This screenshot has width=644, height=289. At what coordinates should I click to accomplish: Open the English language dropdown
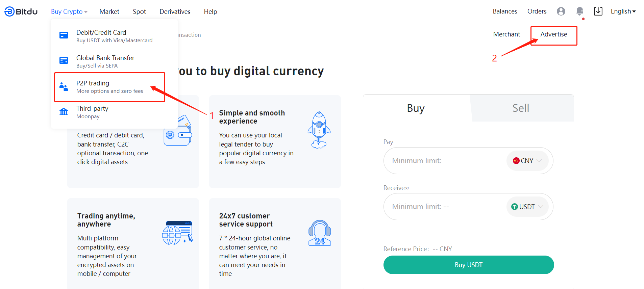tap(623, 11)
